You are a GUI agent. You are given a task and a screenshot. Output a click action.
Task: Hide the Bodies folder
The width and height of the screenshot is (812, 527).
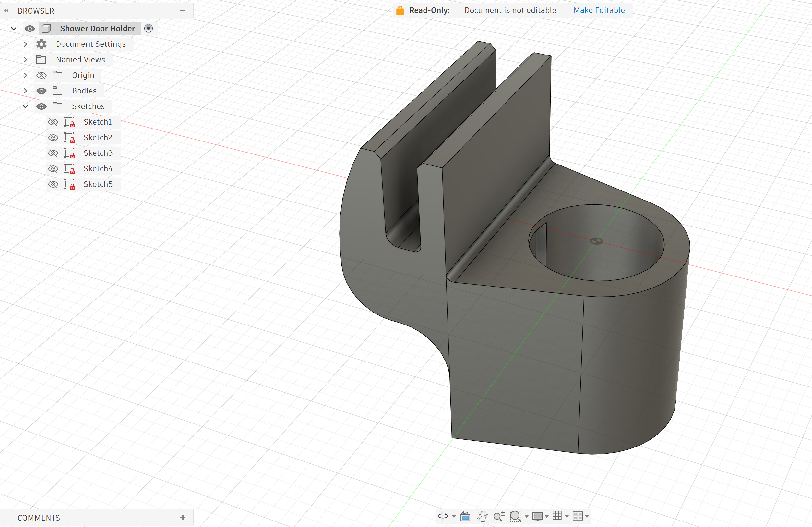point(41,91)
